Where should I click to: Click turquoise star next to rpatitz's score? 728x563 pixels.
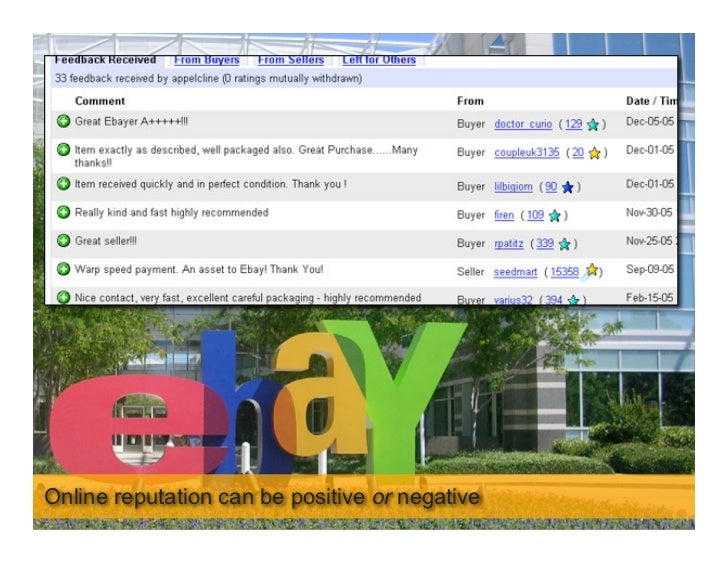pos(564,244)
